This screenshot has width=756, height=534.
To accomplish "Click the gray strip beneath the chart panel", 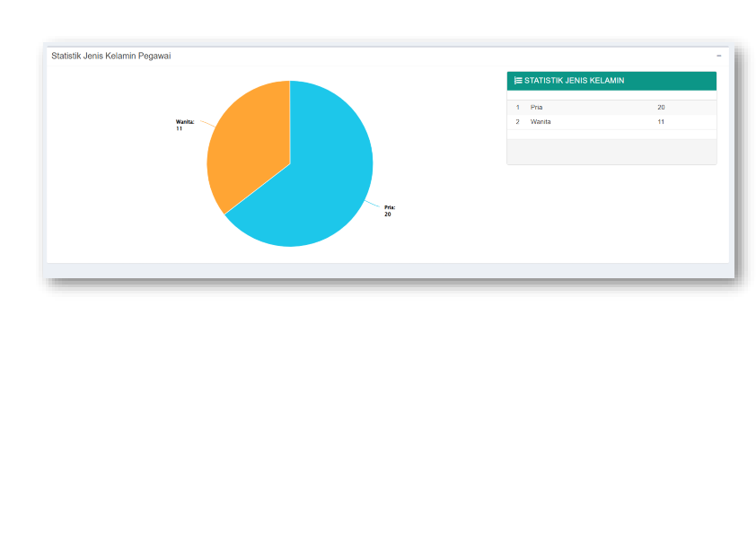I will [386, 270].
